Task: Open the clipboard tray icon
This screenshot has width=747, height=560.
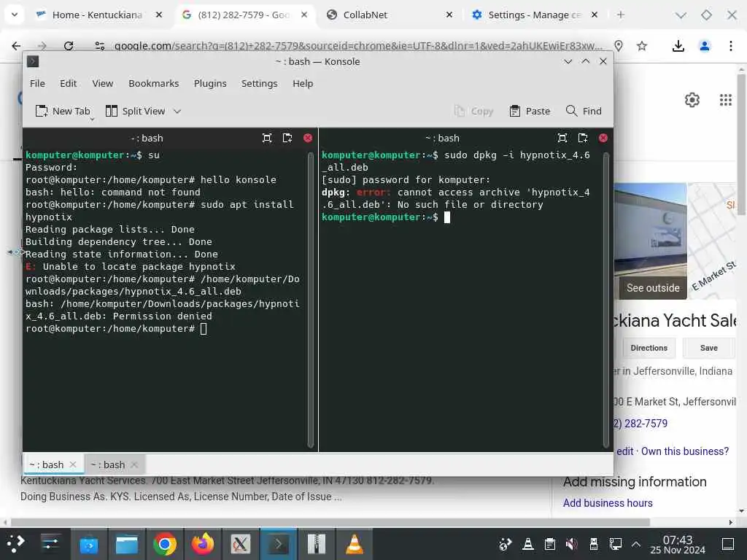Action: pyautogui.click(x=550, y=544)
